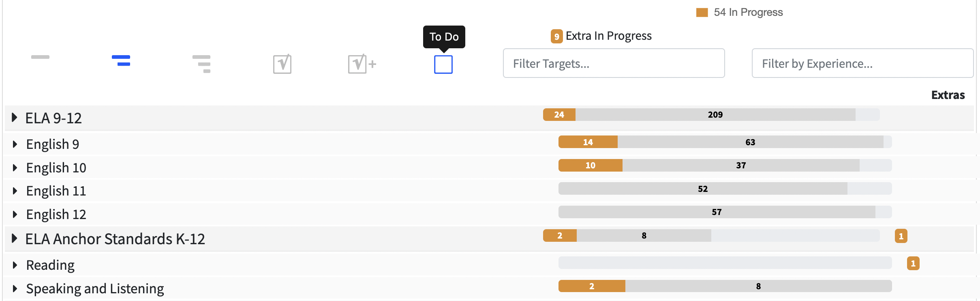Image resolution: width=980 pixels, height=301 pixels.
Task: Expand ELA Anchor Standards K-12 section
Action: 15,239
